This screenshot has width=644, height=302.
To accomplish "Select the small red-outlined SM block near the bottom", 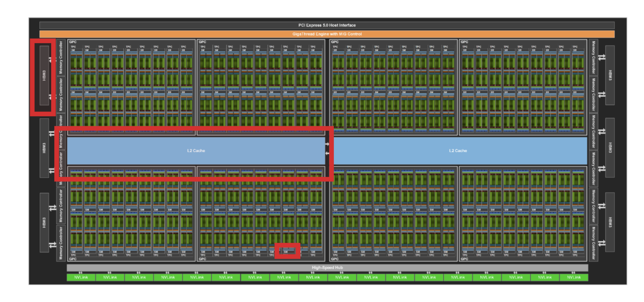I will 287,251.
